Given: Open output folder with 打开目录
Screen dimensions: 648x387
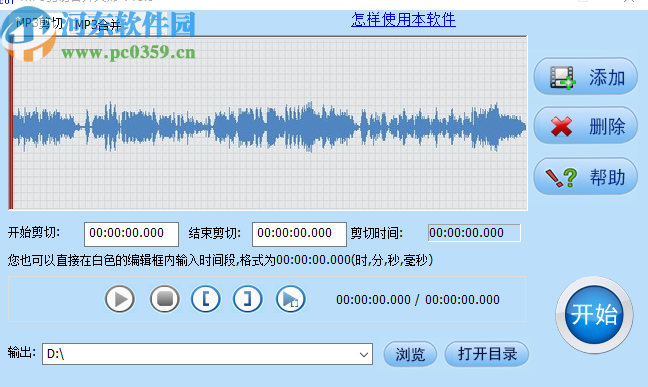Looking at the screenshot, I should (487, 354).
